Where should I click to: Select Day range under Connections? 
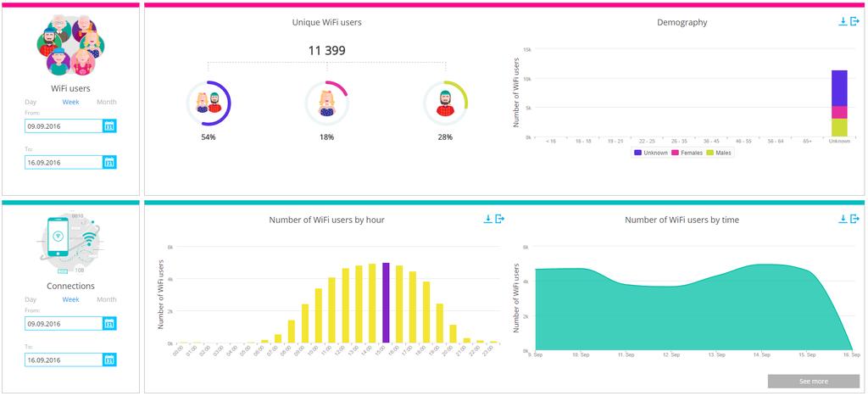click(x=31, y=299)
